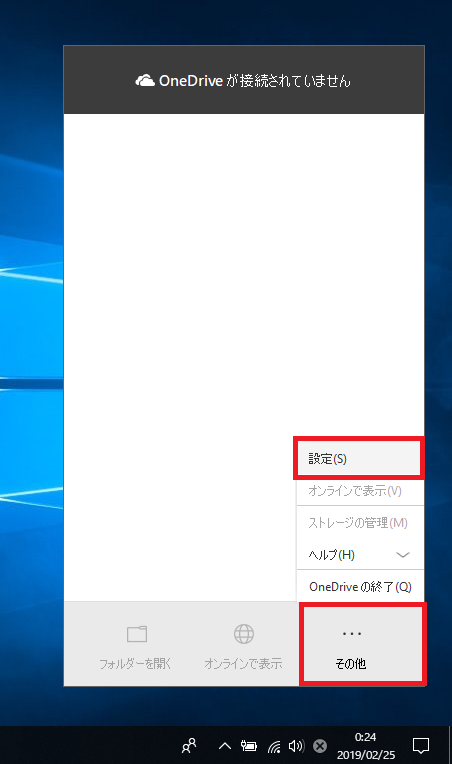Expand the ヘルプ(H) submenu chevron
452x764 pixels.
click(403, 555)
